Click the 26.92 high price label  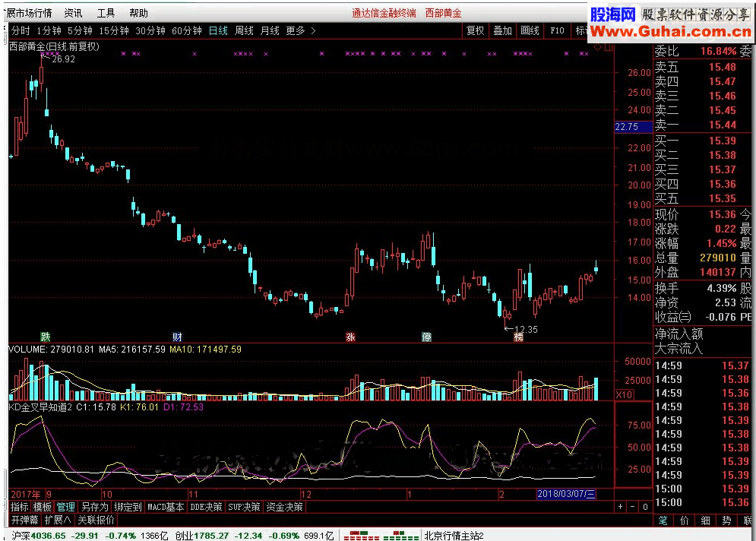pos(63,59)
